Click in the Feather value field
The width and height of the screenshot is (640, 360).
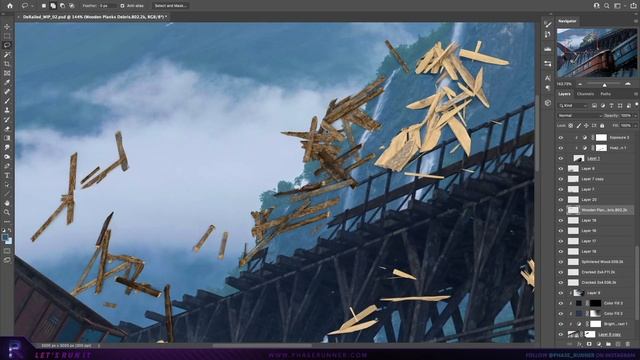click(107, 6)
